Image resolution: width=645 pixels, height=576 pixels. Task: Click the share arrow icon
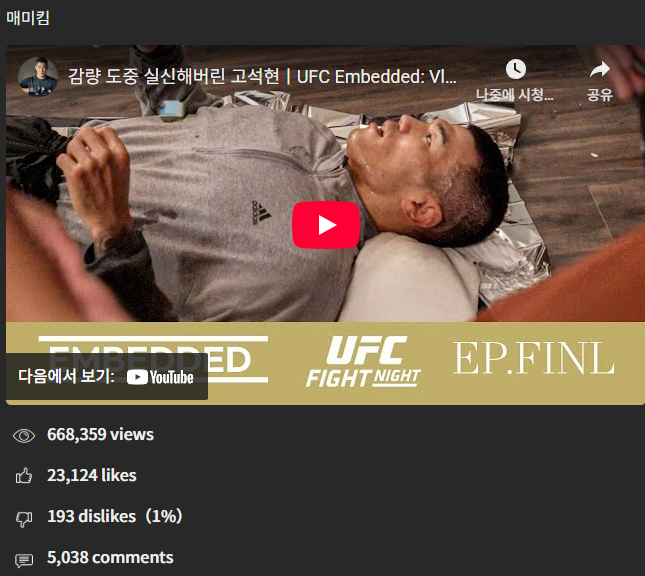[x=599, y=69]
